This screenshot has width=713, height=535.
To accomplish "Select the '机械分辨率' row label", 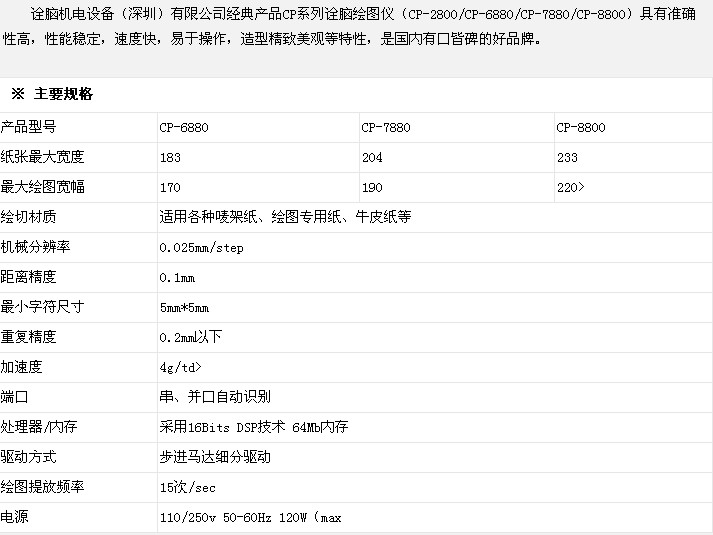I will (x=35, y=247).
